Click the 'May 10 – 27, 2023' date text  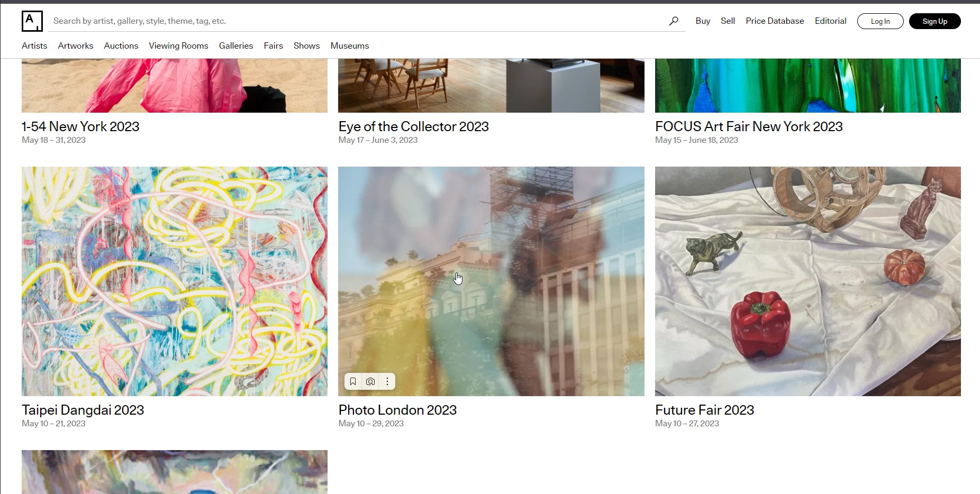[x=687, y=424]
